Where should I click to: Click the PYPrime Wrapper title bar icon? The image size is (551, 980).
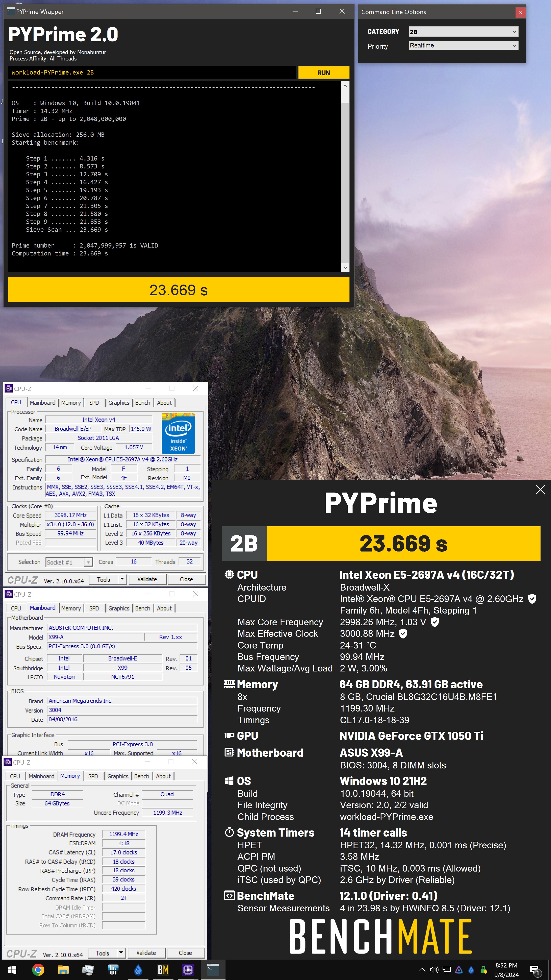tap(11, 11)
